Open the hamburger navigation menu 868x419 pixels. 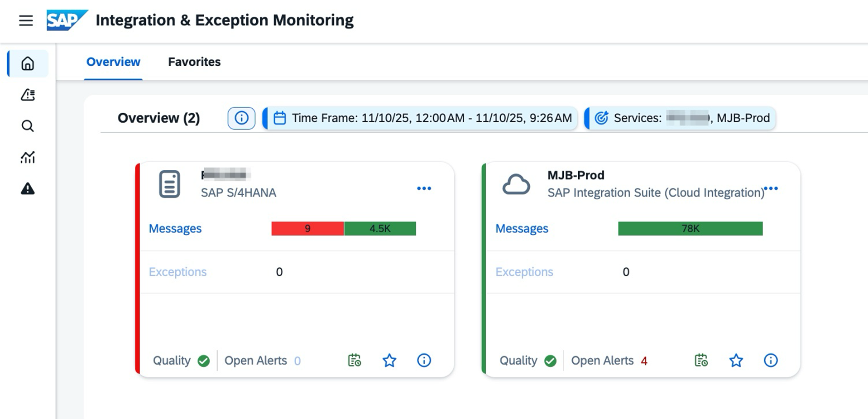point(26,20)
